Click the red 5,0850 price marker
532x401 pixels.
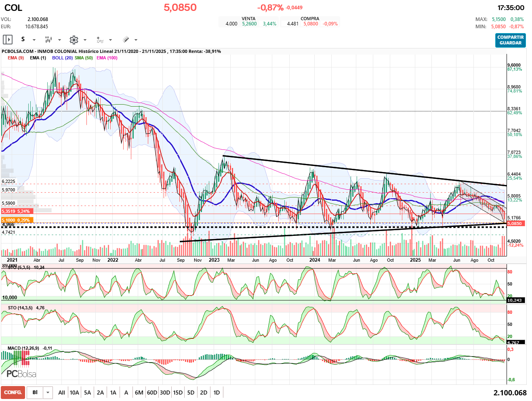[x=514, y=223]
